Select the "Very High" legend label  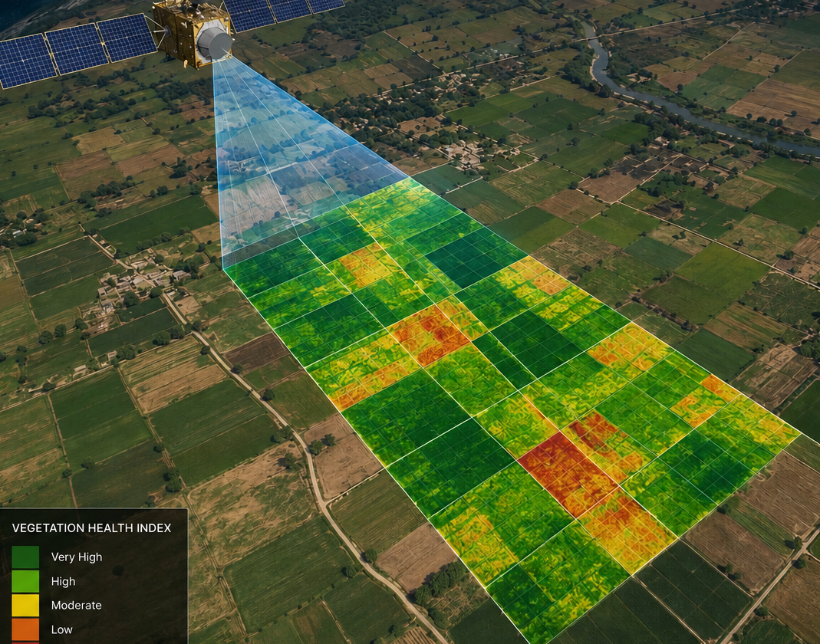click(x=77, y=557)
